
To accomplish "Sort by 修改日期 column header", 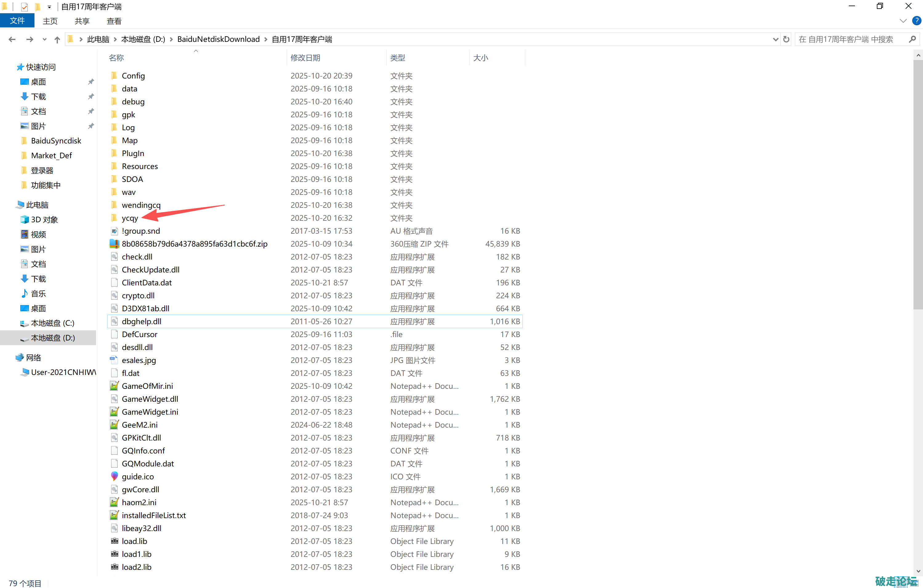I will 305,58.
